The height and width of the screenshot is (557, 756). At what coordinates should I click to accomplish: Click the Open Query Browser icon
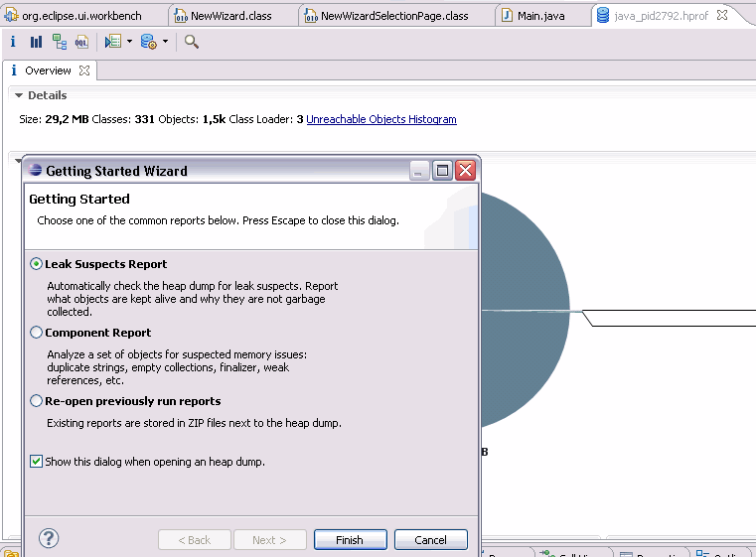[148, 42]
